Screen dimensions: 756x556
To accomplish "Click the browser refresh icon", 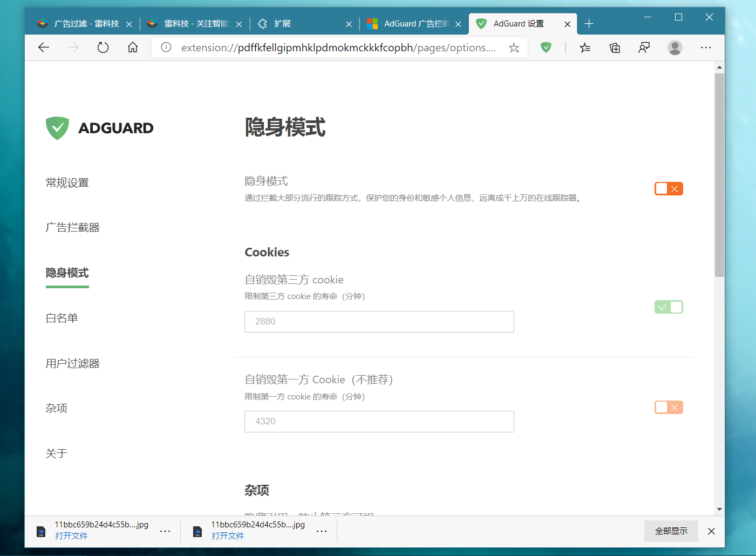I will coord(103,48).
